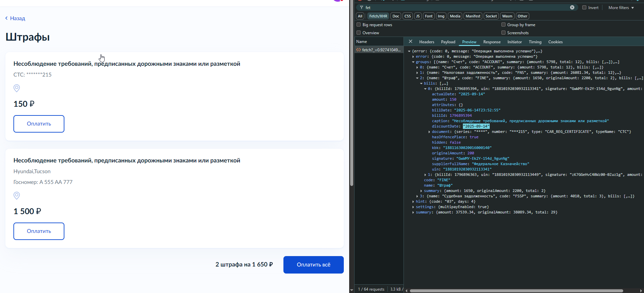Expand group 1 Налоговая задолженность node

(417, 73)
